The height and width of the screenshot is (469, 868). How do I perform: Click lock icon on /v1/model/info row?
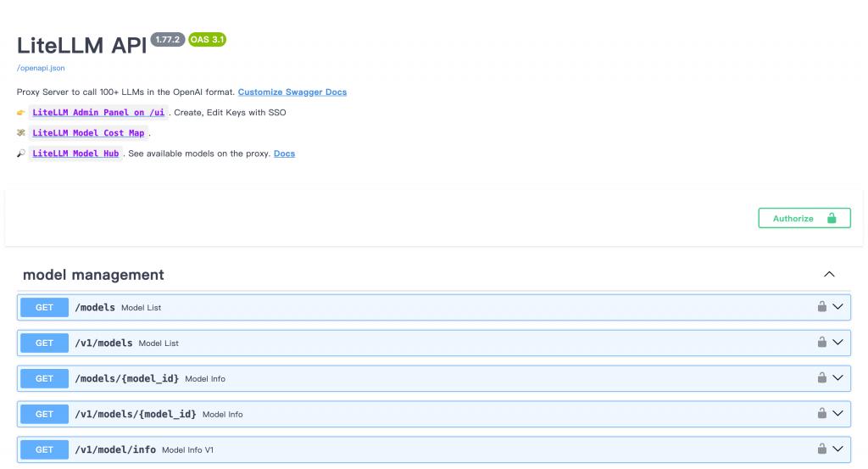point(822,449)
